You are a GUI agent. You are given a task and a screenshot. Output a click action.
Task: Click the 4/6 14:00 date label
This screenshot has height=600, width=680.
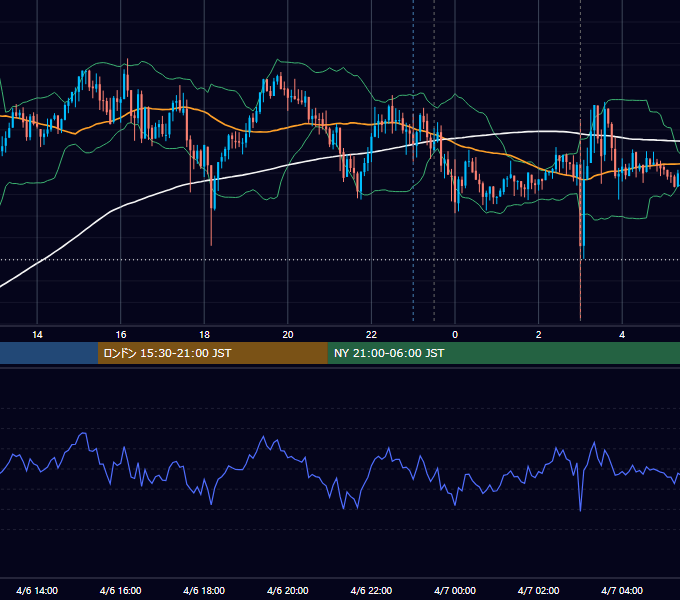tap(37, 590)
